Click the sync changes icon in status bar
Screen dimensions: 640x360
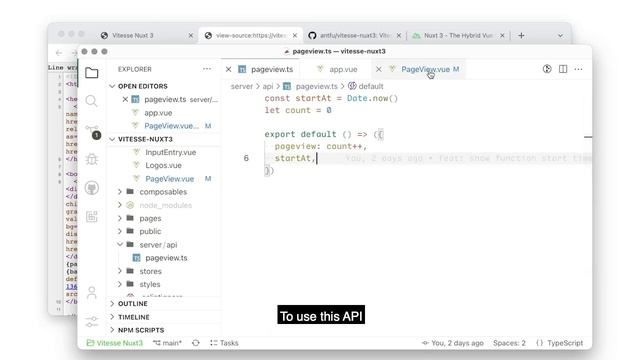[196, 343]
